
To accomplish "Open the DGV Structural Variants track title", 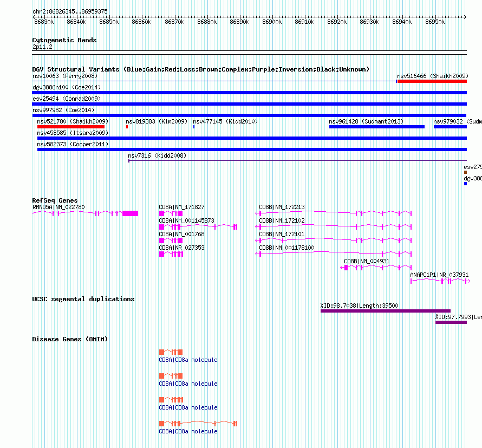I will (x=201, y=69).
